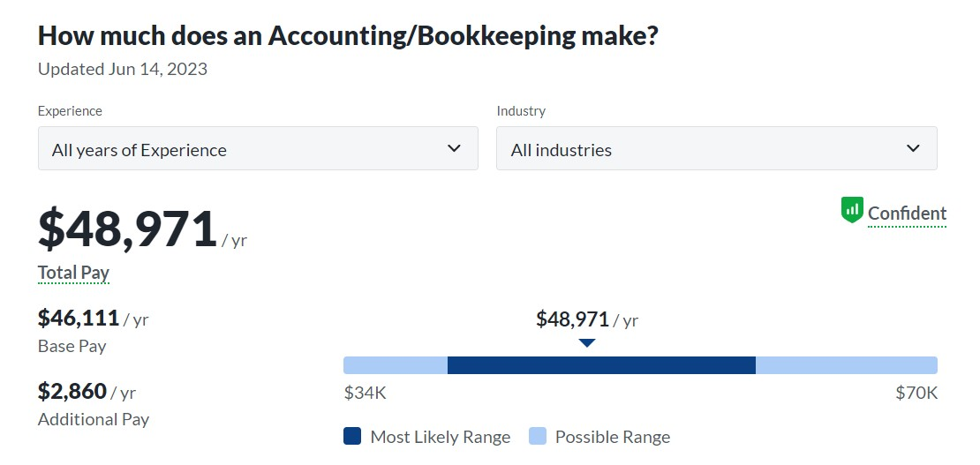The height and width of the screenshot is (465, 980).
Task: Click the Confident confidence label link
Action: [x=907, y=214]
